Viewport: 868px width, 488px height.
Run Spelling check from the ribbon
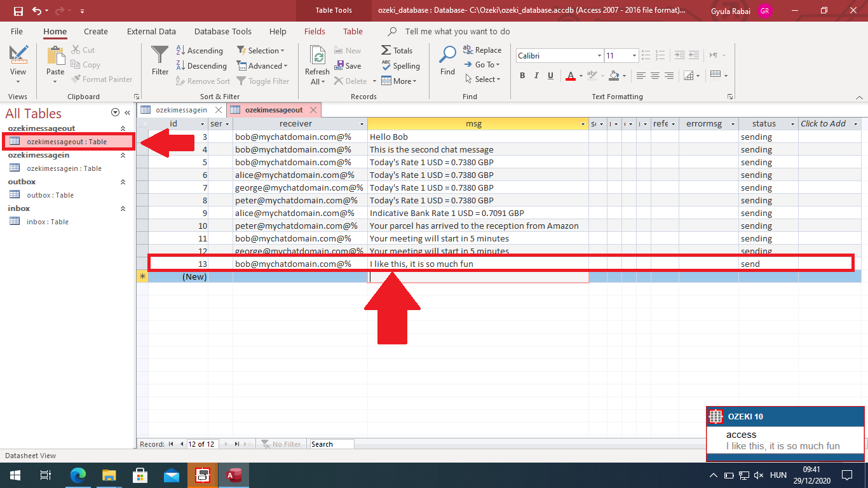point(400,66)
